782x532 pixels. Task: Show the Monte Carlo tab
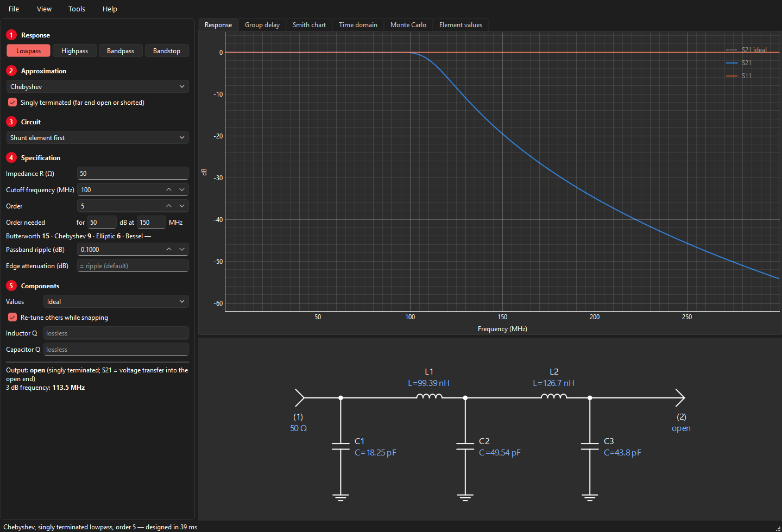(408, 25)
